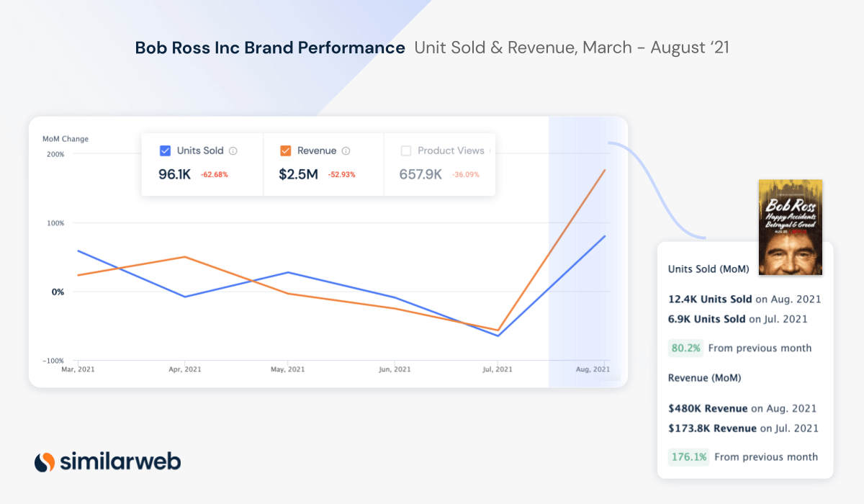Click the Apr, 2021 axis label
The image size is (864, 504).
pyautogui.click(x=185, y=369)
